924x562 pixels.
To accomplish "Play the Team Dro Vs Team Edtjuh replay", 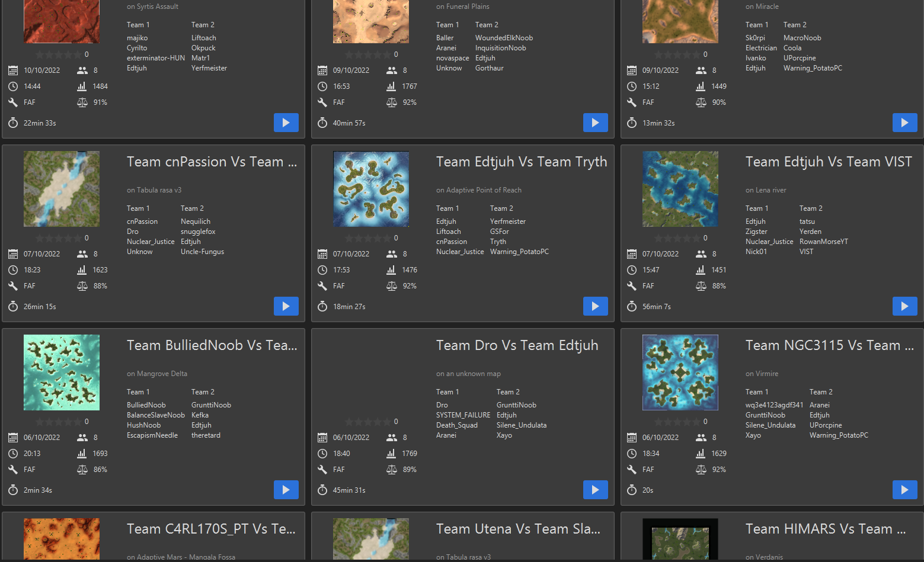I will click(595, 490).
